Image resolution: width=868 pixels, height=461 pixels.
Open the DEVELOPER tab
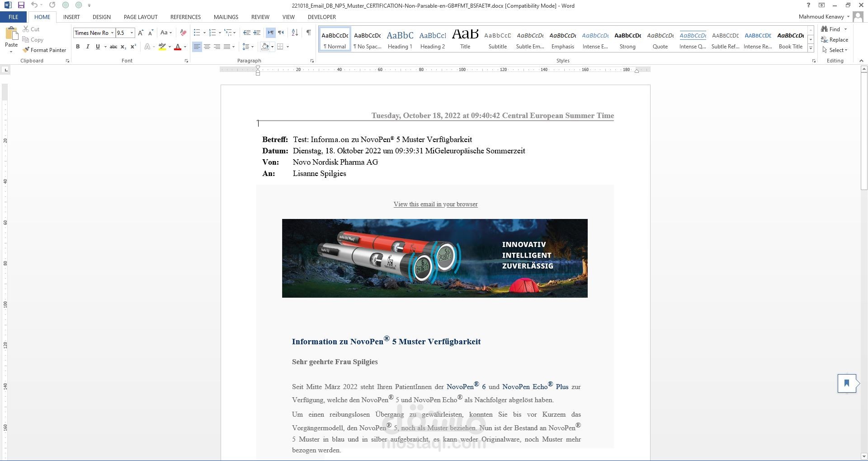tap(321, 17)
